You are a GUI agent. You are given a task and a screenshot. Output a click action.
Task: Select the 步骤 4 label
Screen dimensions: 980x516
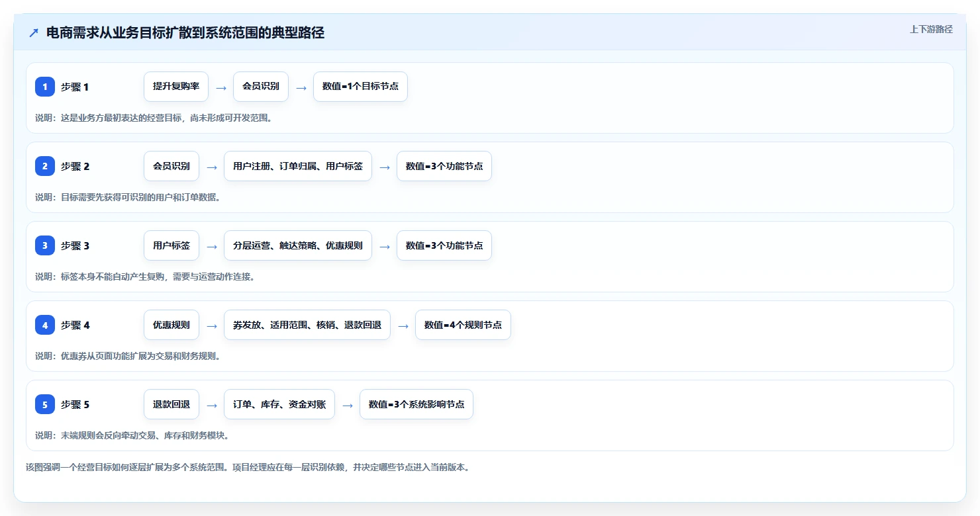(75, 325)
